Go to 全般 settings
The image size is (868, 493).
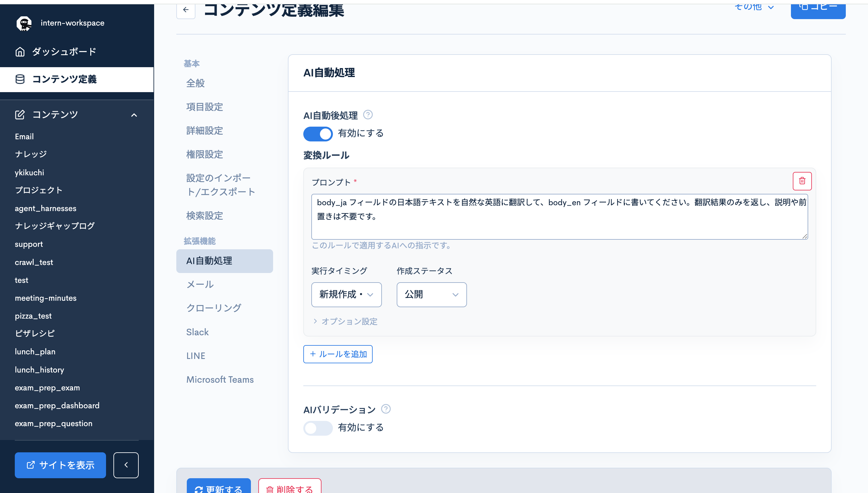[x=195, y=83]
